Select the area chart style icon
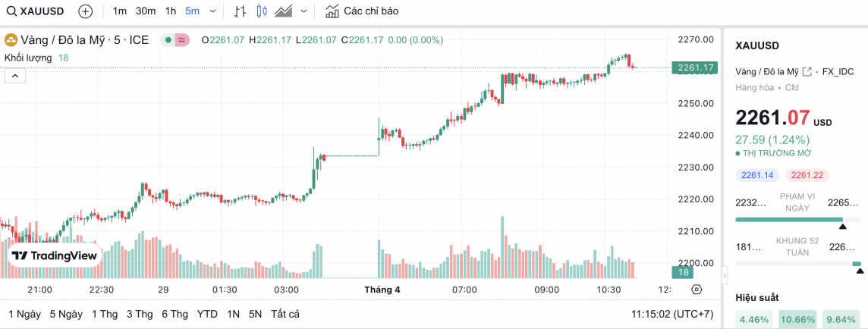 pos(285,11)
